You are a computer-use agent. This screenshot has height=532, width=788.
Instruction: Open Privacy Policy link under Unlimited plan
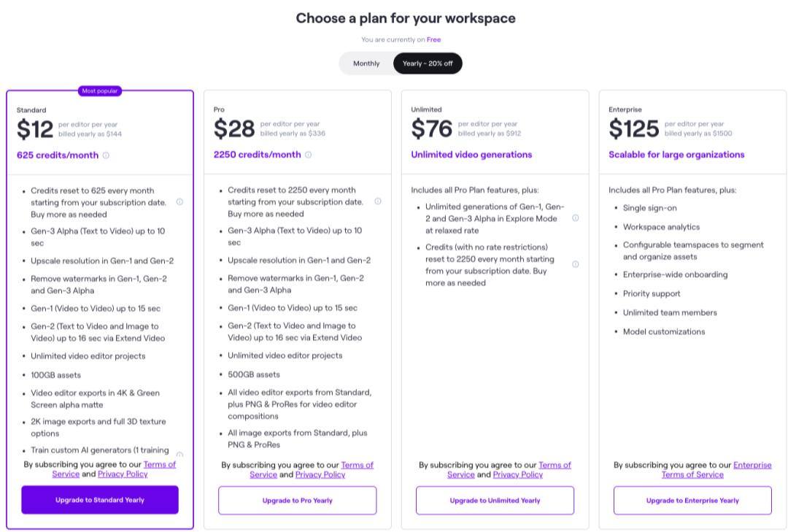(517, 474)
